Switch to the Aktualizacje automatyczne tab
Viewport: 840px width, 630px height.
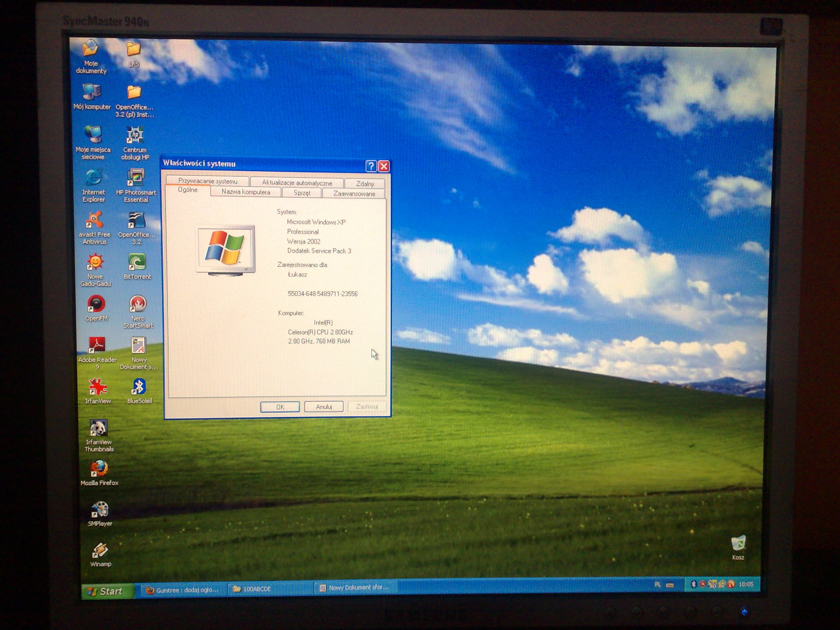tap(297, 183)
